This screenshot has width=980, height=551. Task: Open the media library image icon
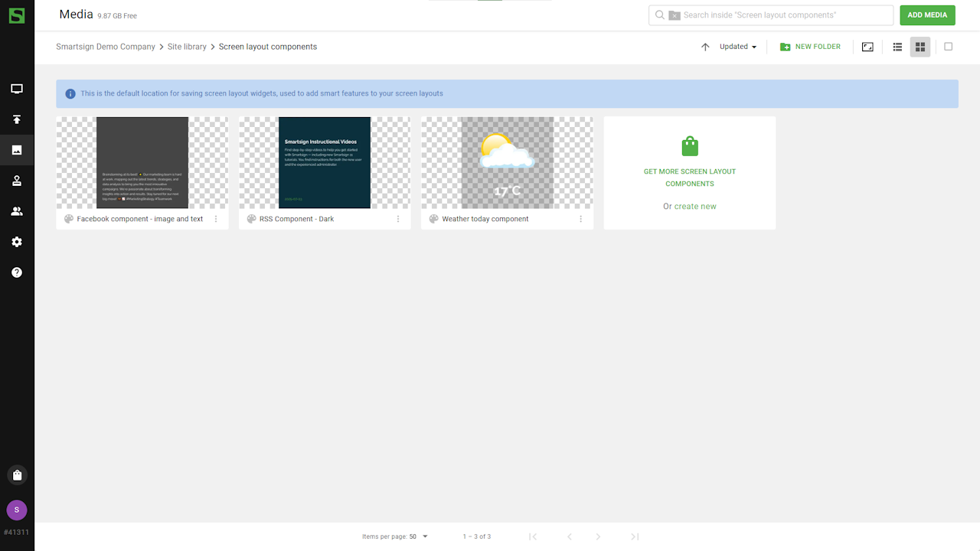tap(17, 150)
